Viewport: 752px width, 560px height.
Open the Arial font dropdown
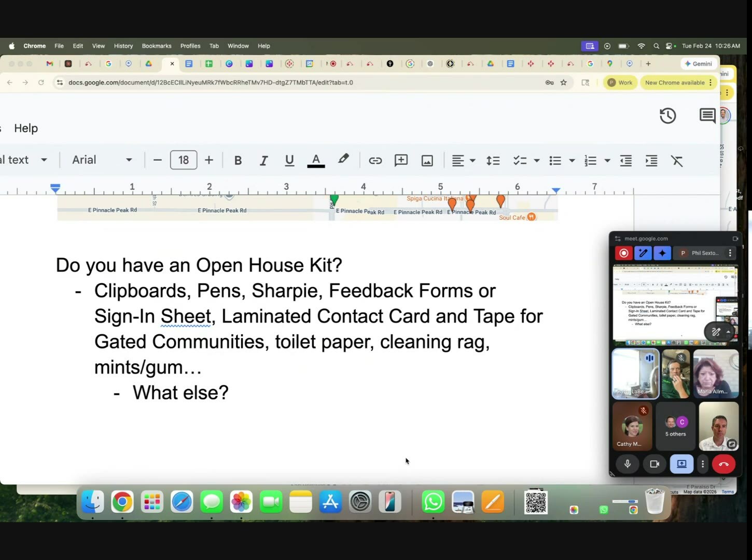[102, 160]
